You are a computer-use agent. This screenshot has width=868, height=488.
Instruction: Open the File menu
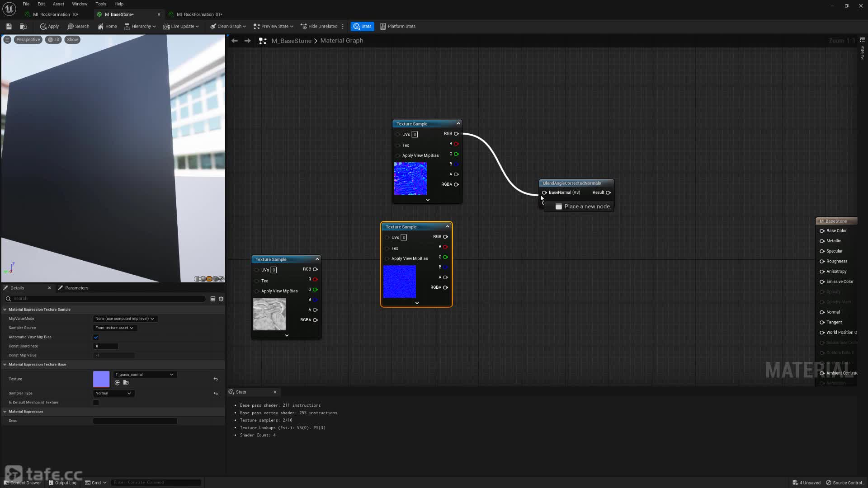[x=26, y=4]
